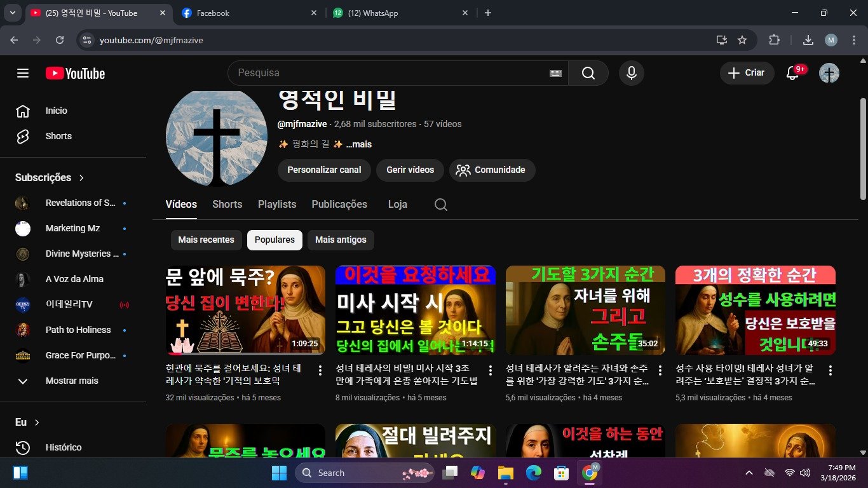Click the channel search magnifier icon
Screen dimensions: 868x488
pyautogui.click(x=441, y=205)
